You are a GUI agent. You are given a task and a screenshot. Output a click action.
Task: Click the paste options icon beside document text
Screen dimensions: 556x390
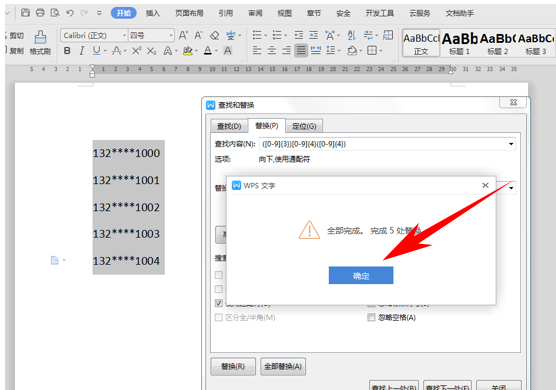55,261
